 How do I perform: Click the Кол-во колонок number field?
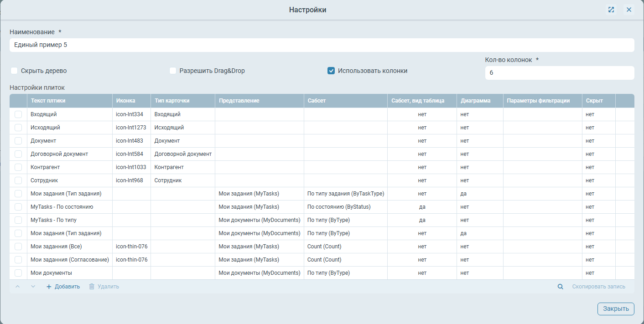559,73
